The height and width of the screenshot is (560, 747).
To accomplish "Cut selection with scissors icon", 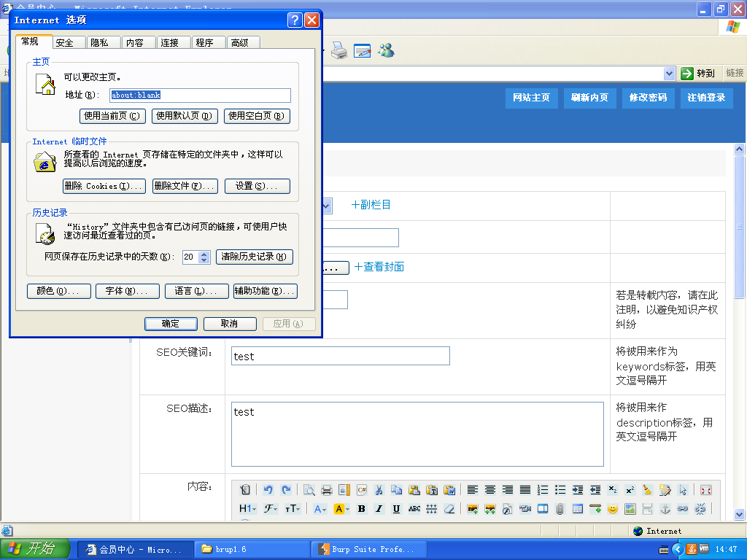I will [379, 490].
